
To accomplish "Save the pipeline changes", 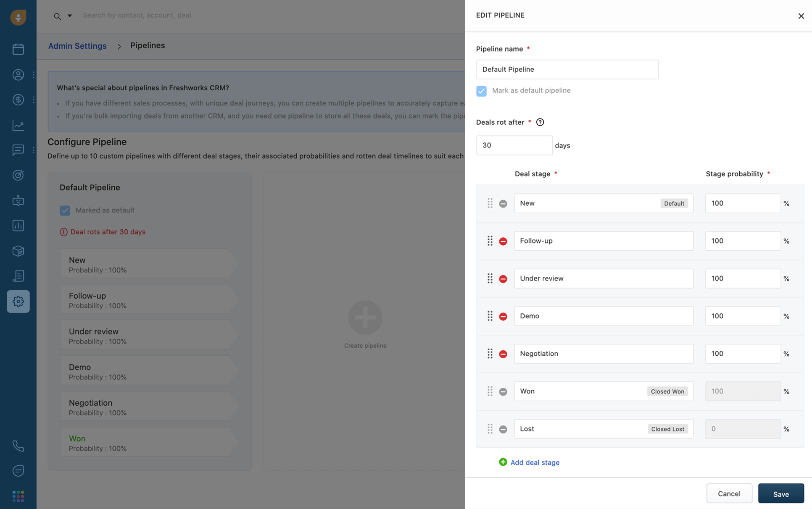I will (780, 493).
